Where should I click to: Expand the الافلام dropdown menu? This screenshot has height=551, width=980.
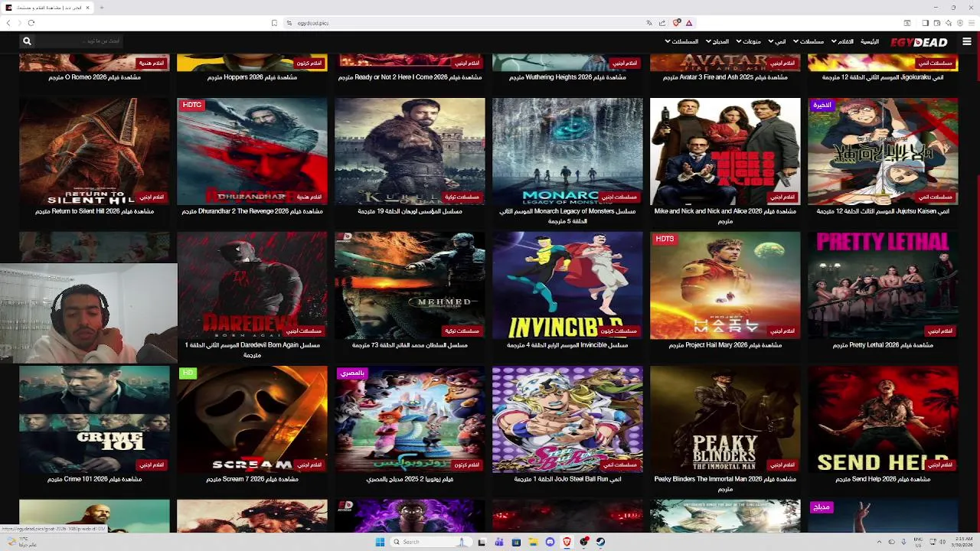click(x=842, y=41)
